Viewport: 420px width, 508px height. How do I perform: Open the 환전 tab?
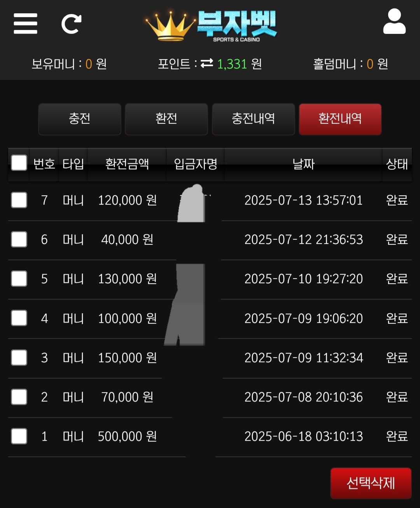click(166, 119)
